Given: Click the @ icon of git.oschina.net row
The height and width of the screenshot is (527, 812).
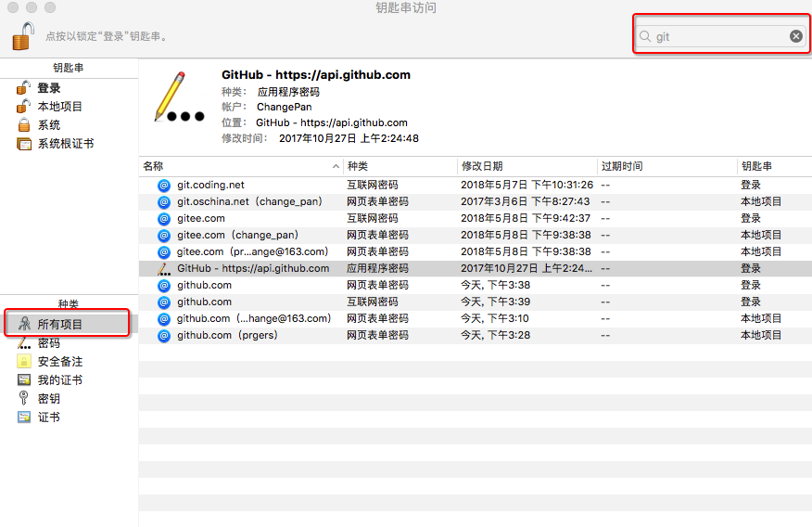Looking at the screenshot, I should (164, 201).
